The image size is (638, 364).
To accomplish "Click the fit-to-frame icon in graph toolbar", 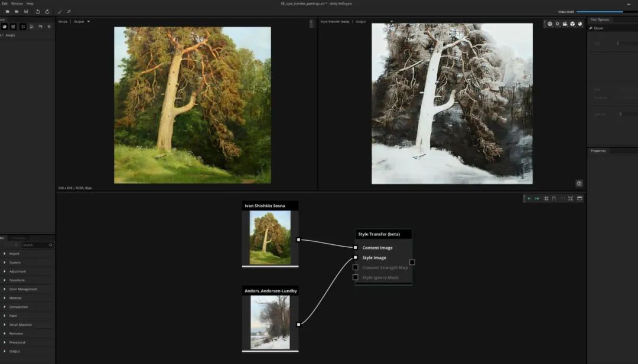I will click(x=570, y=198).
